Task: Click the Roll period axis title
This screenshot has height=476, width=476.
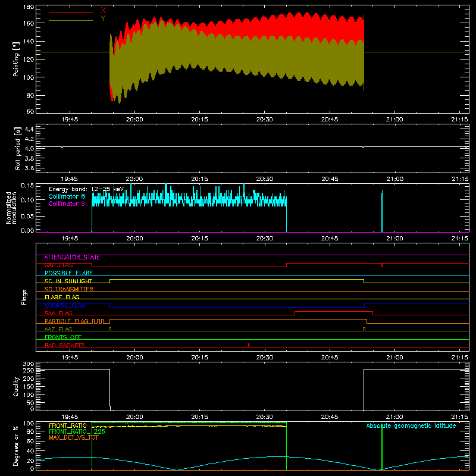Action: [17, 148]
